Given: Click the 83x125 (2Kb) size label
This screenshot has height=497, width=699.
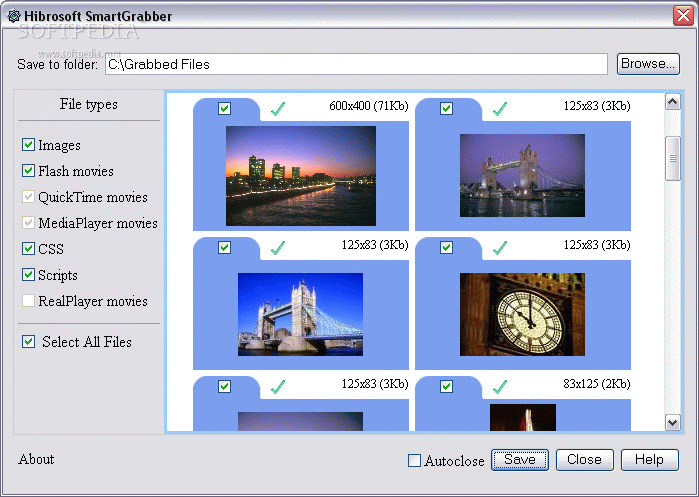Looking at the screenshot, I should pyautogui.click(x=596, y=384).
